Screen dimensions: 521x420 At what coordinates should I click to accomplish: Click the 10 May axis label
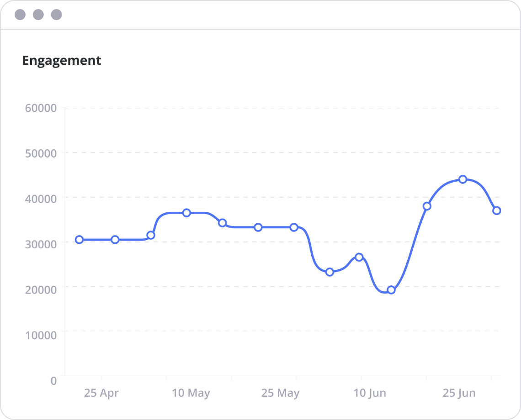click(192, 393)
